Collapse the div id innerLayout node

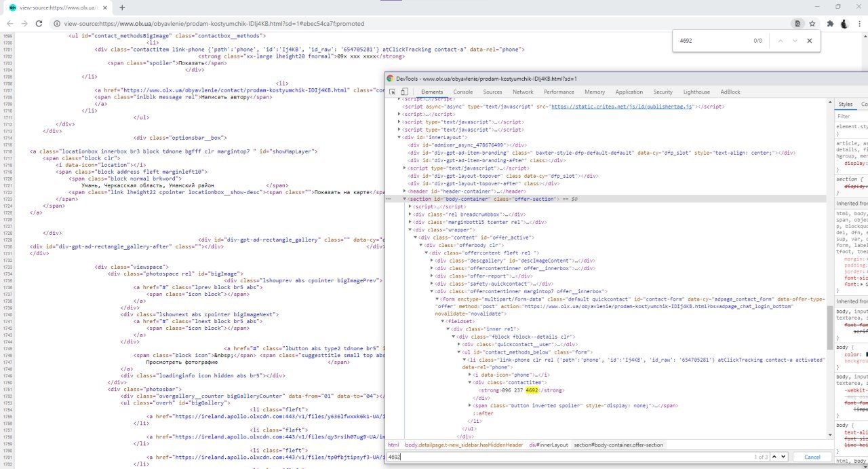point(400,137)
